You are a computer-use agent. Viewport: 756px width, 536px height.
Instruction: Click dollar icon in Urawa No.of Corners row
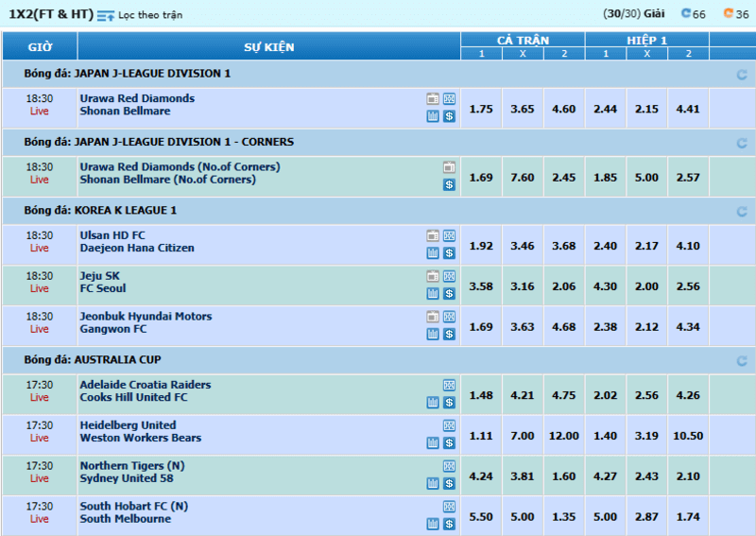coord(450,184)
